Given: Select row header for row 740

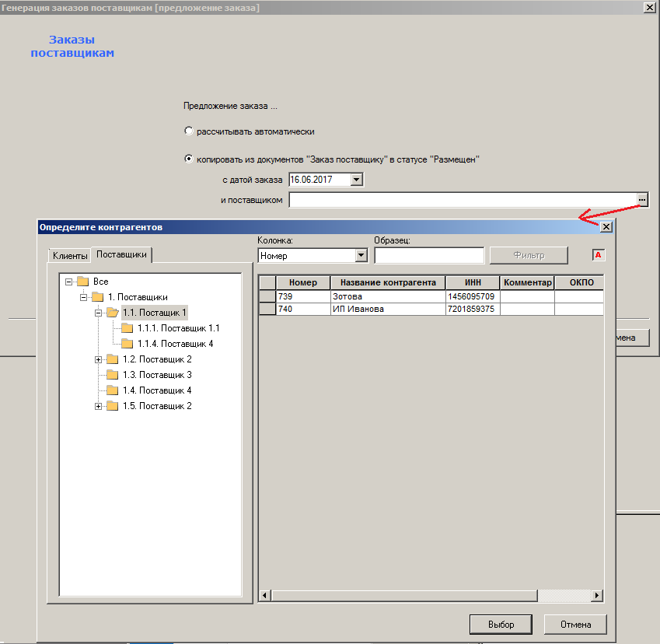Looking at the screenshot, I should coord(267,309).
